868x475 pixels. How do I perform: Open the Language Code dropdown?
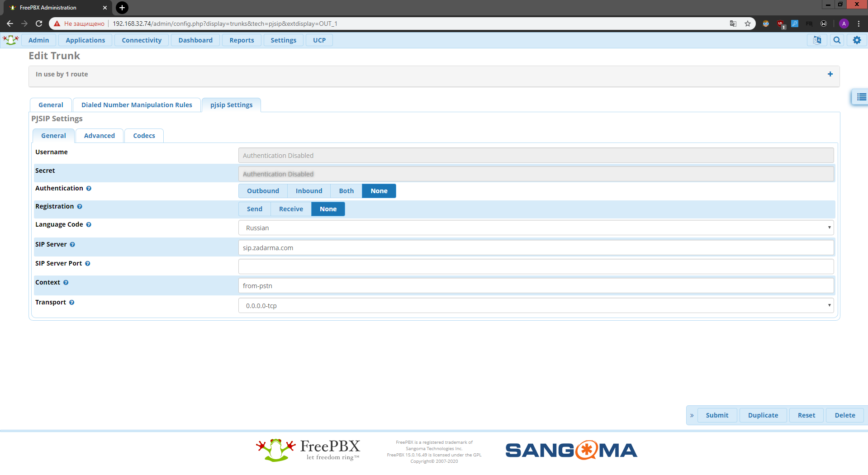tap(536, 228)
